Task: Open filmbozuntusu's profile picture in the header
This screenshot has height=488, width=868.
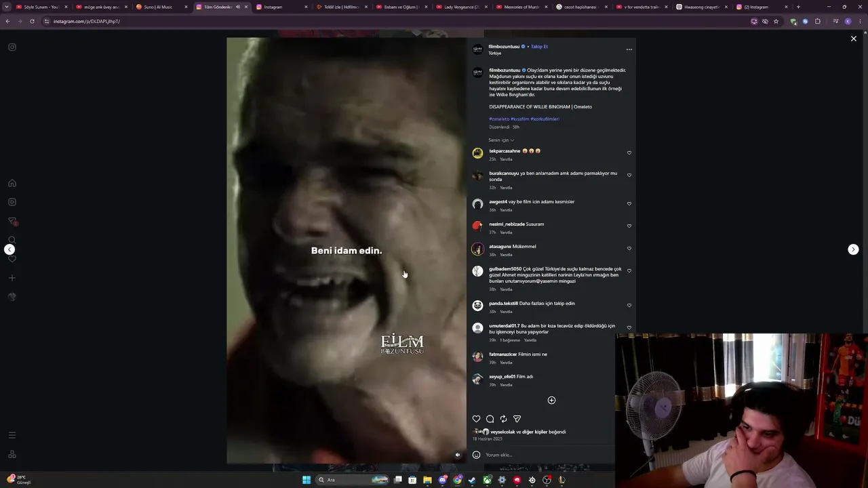Action: pos(477,49)
